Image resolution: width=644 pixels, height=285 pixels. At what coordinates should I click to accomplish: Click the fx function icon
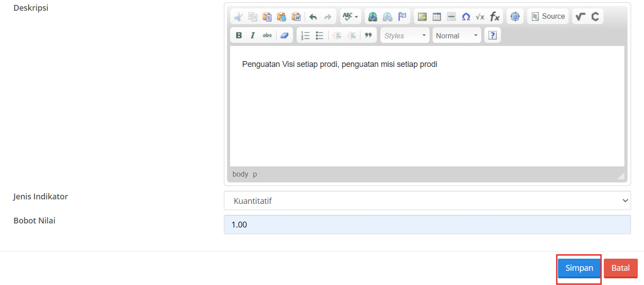495,16
